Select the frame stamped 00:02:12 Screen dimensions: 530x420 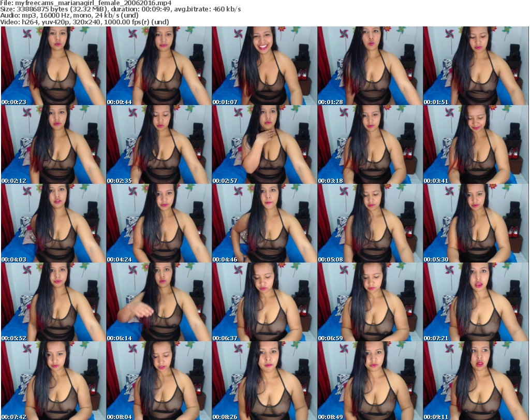53,144
